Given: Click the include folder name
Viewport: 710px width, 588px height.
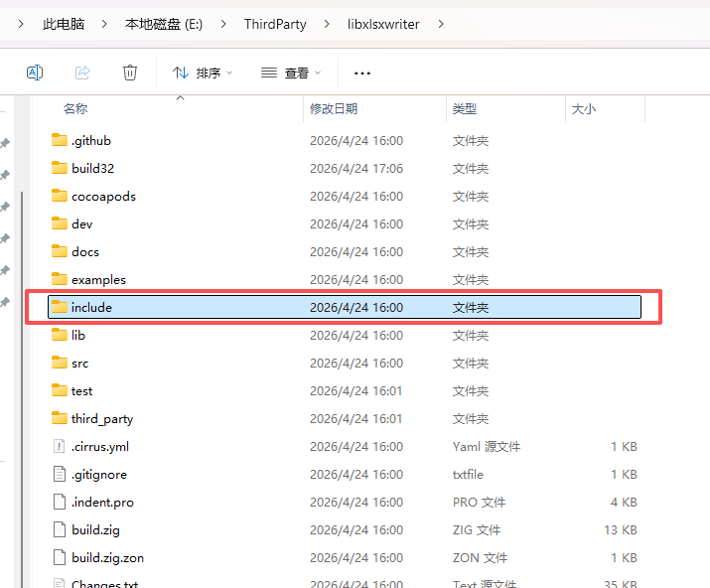Looking at the screenshot, I should pos(91,307).
